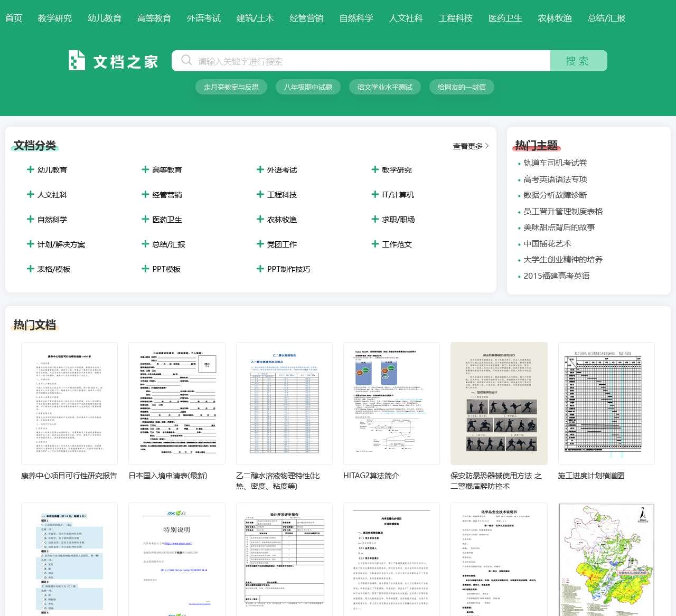Click the plus icon beside 表格/模板

pyautogui.click(x=31, y=269)
